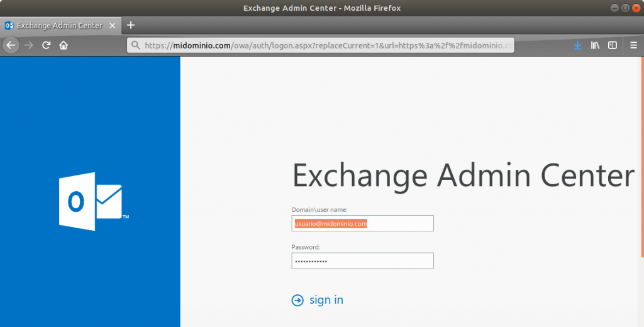The height and width of the screenshot is (327, 644).
Task: Open the Firefox home page
Action: 64,45
